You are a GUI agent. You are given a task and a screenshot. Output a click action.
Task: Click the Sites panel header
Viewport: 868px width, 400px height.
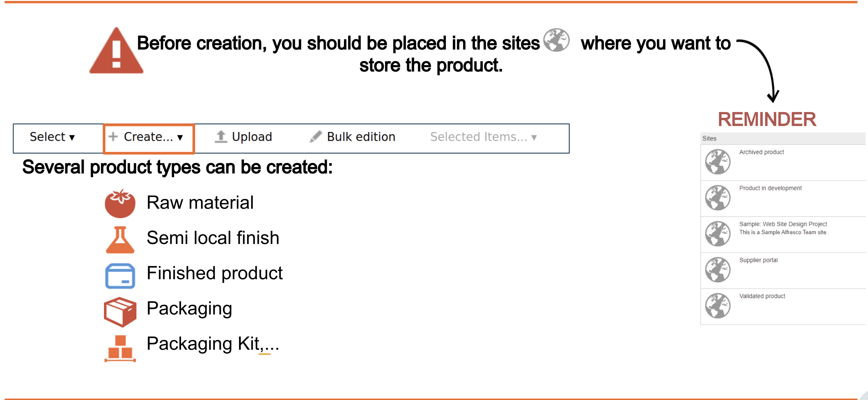783,138
